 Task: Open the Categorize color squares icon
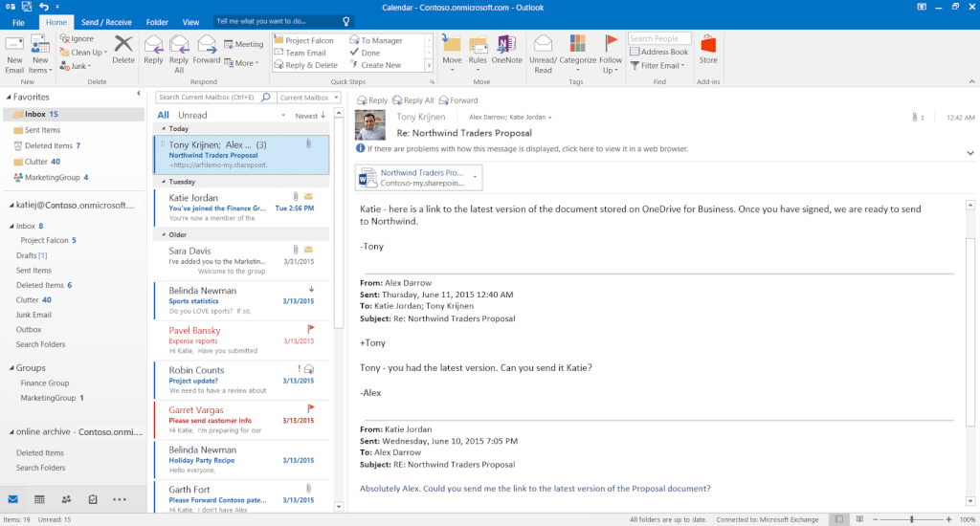577,44
